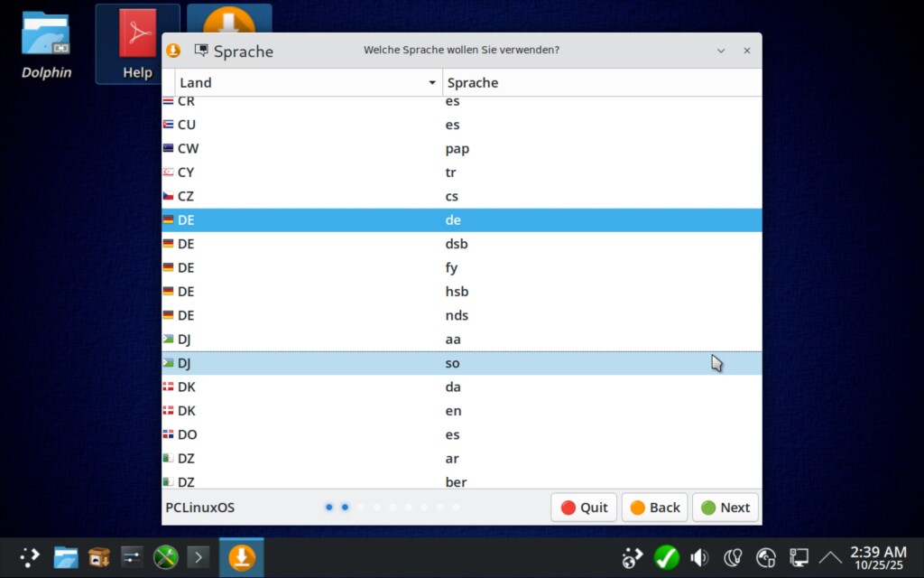Choose the CZ row with language cs

click(460, 196)
